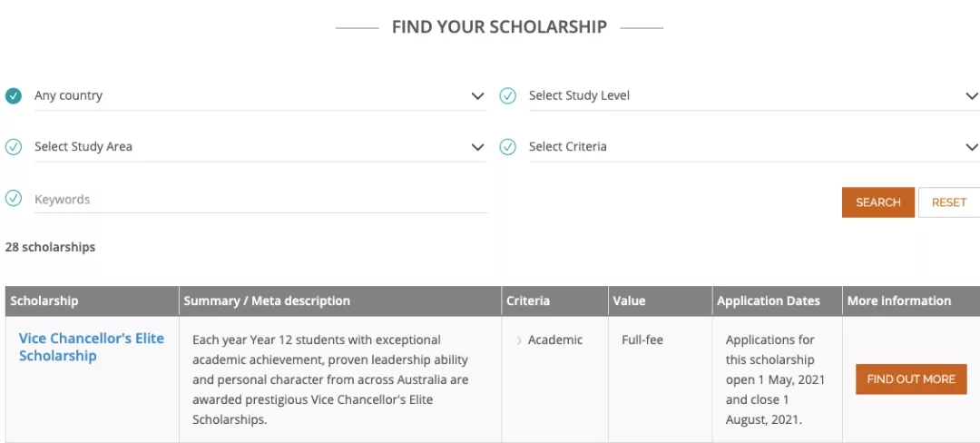The width and height of the screenshot is (980, 443).
Task: Expand the Any country dropdown chevron
Action: (x=478, y=96)
